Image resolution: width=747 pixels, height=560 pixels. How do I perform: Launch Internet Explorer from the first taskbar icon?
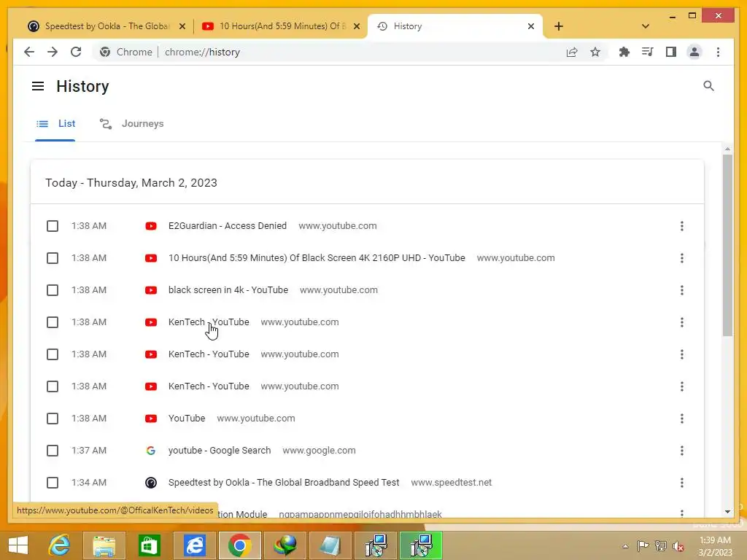click(x=60, y=545)
